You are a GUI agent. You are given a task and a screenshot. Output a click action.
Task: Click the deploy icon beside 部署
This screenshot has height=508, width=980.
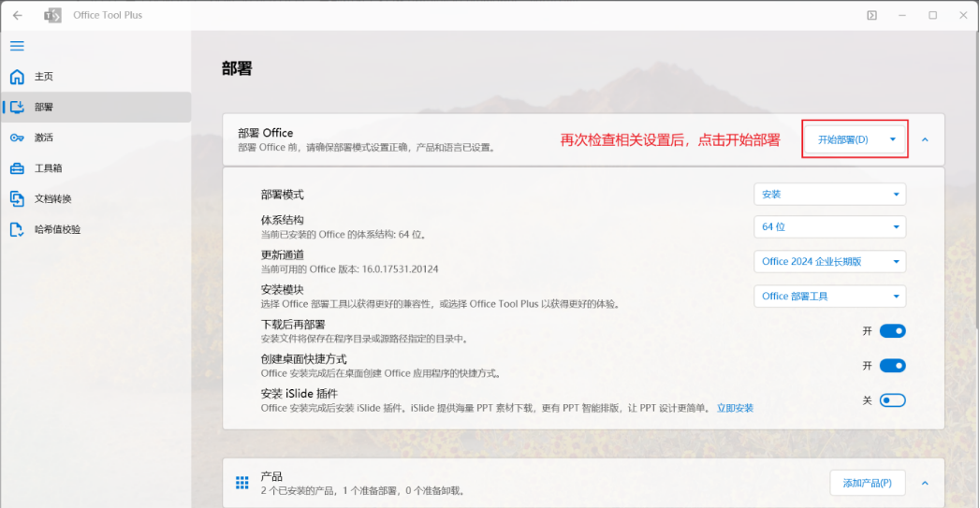[x=17, y=107]
